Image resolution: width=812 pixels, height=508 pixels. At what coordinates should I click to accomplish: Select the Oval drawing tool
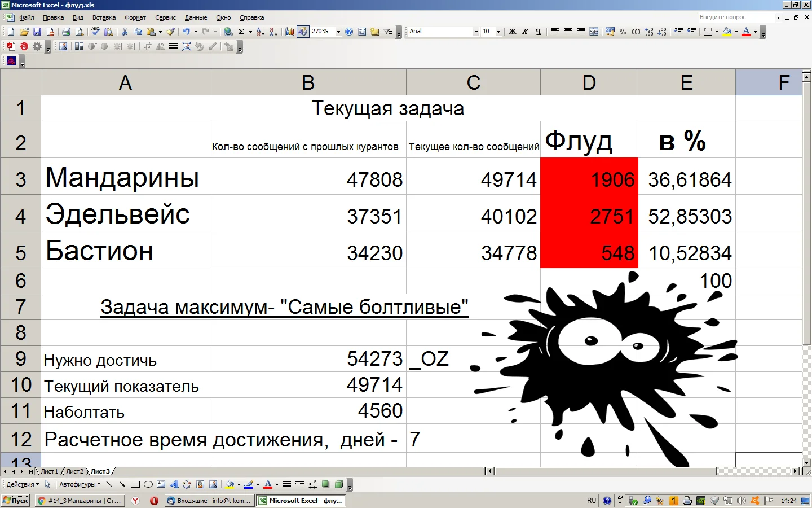click(x=148, y=484)
